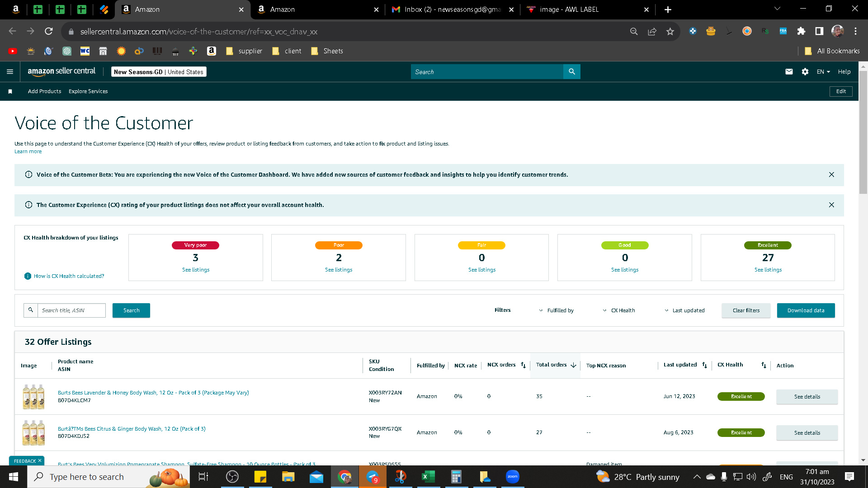See details for Citrus & Ginger Body Wash
Screen dimensions: 868x488
point(807,433)
